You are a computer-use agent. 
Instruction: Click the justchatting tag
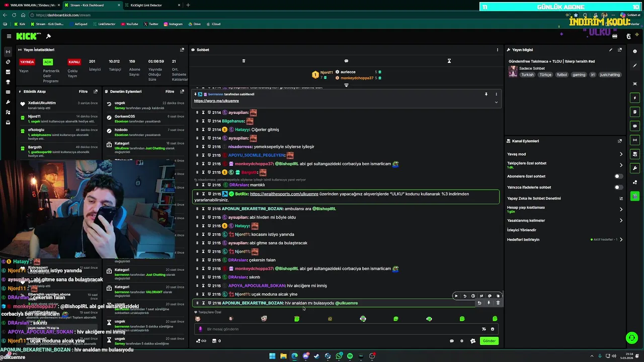pos(610,75)
